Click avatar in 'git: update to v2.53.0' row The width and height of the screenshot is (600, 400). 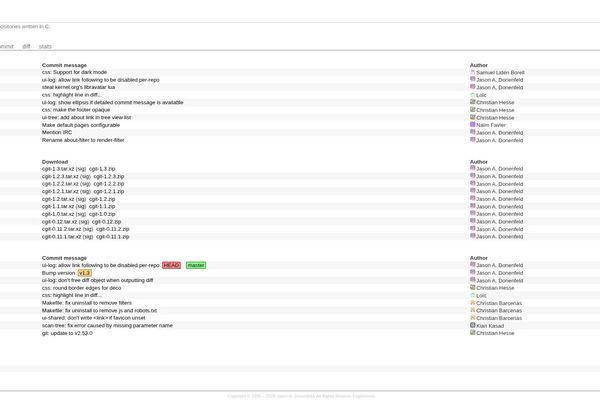pyautogui.click(x=473, y=332)
